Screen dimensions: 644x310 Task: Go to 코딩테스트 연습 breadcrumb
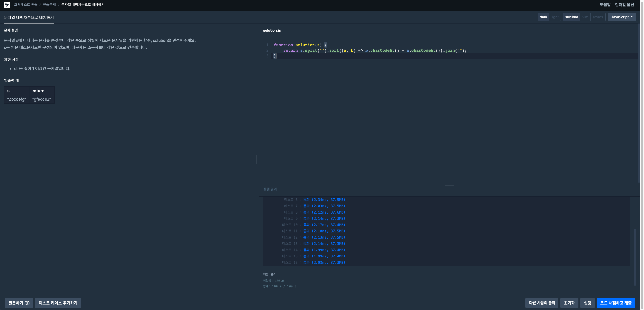tap(25, 5)
